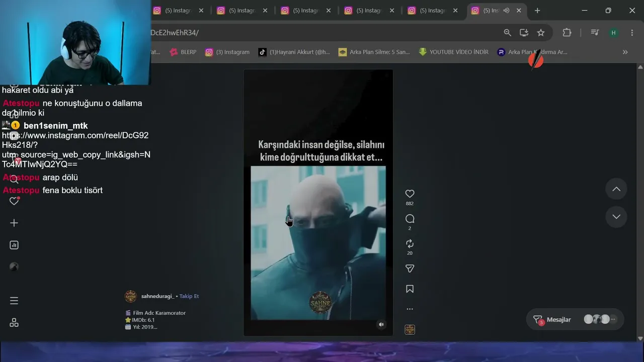Click the chat message 'arap dölü'
644x362 pixels.
click(x=60, y=177)
